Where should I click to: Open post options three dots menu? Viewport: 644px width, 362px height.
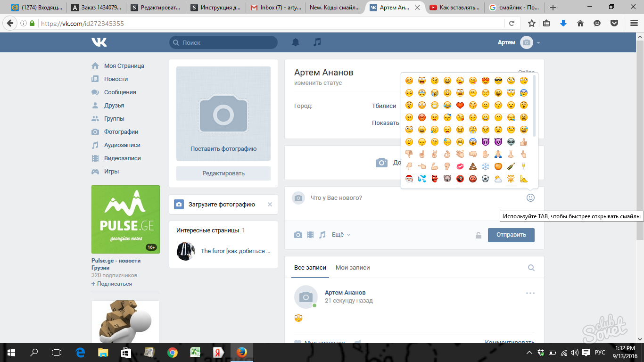pos(530,293)
